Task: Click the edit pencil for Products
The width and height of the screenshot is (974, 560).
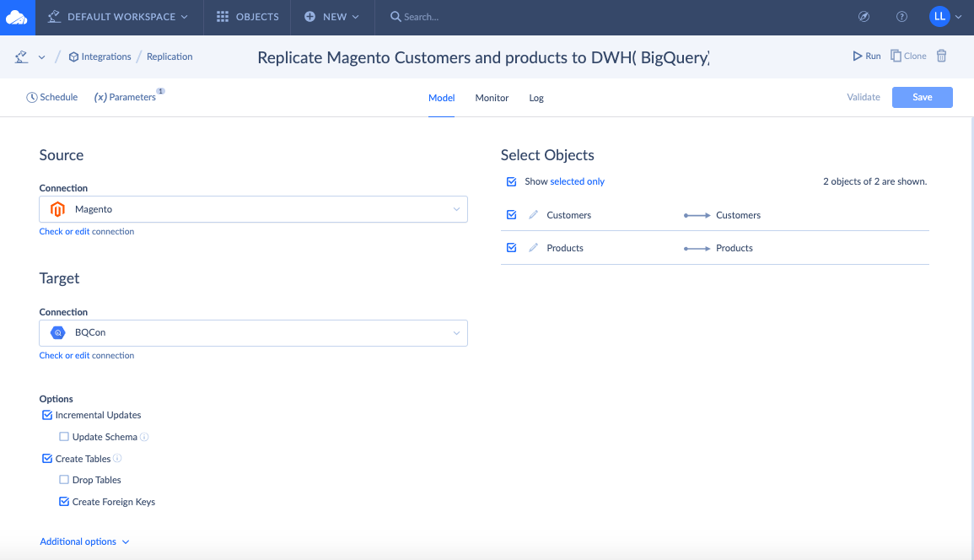Action: click(x=533, y=247)
